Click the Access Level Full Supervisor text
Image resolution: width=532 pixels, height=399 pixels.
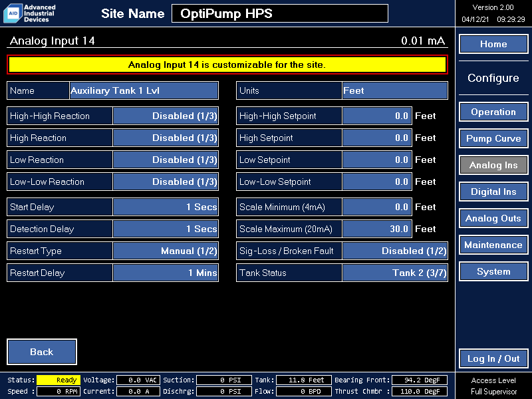pyautogui.click(x=493, y=386)
